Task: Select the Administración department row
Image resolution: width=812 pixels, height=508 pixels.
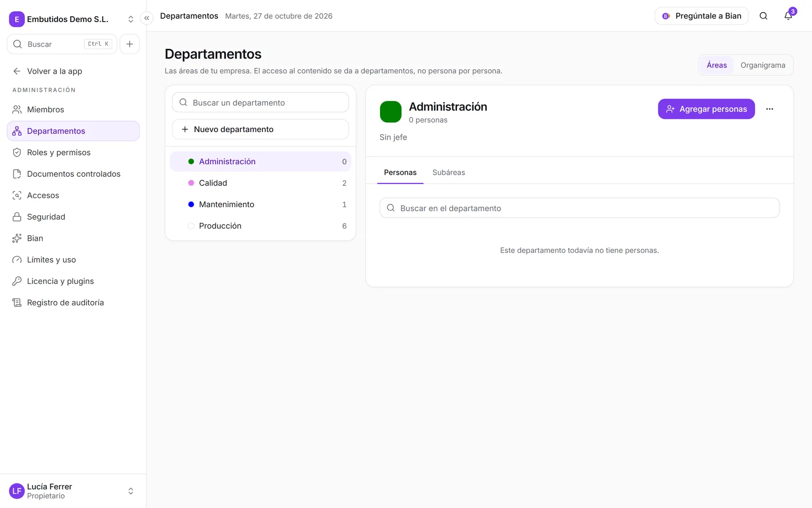Action: click(x=260, y=162)
